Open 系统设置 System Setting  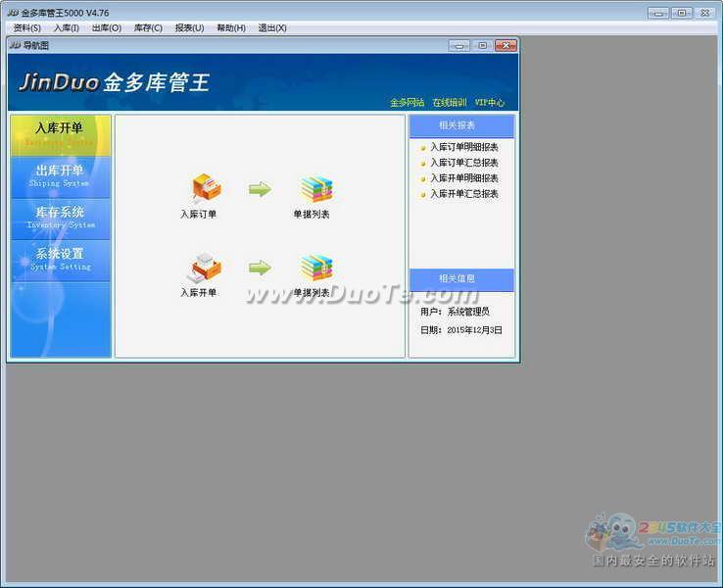[x=61, y=260]
